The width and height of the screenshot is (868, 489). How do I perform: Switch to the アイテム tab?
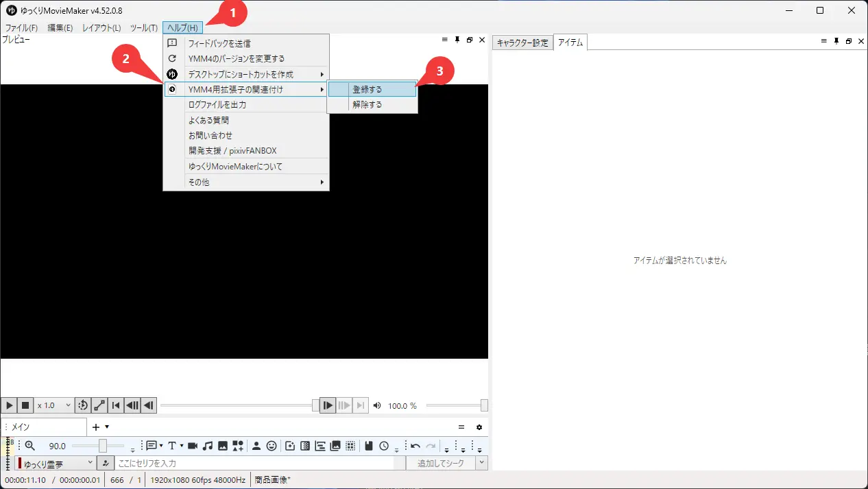pos(570,43)
